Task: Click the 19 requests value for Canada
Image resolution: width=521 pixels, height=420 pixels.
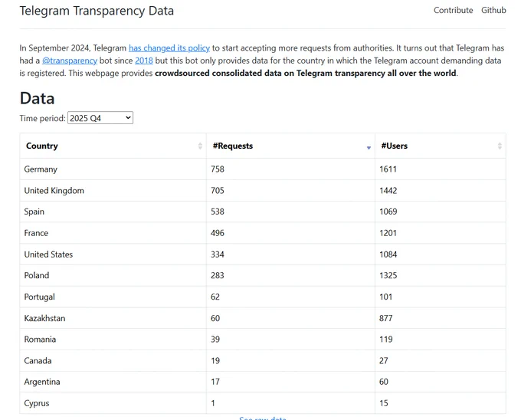Action: (x=215, y=360)
